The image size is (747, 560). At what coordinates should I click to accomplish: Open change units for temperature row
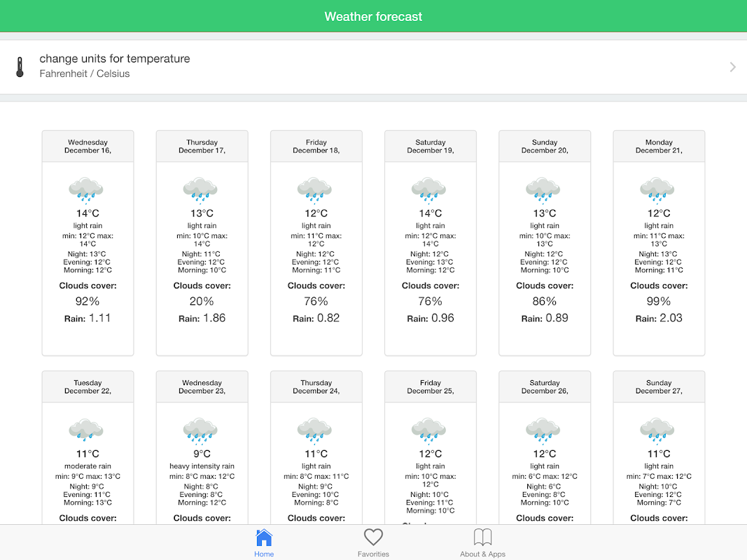coord(374,66)
